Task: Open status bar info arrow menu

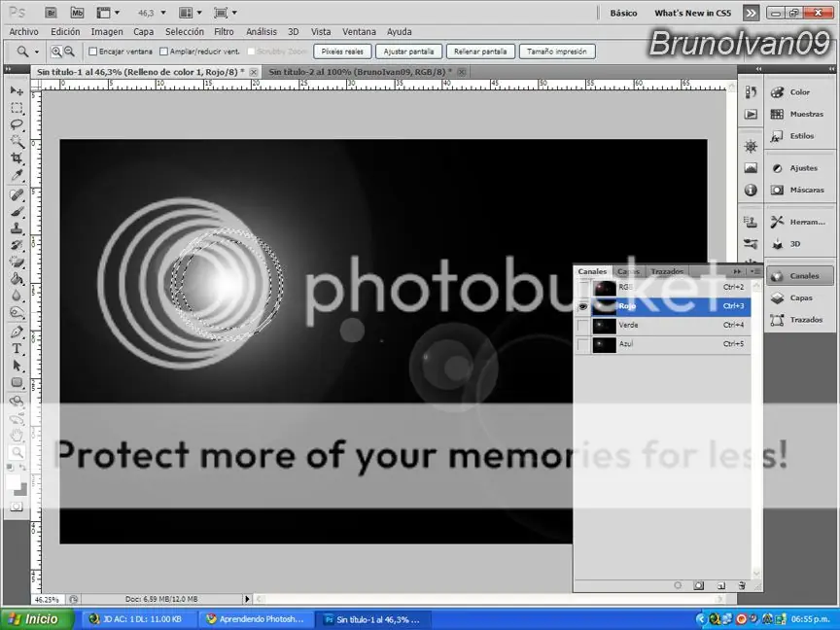Action: tap(247, 599)
